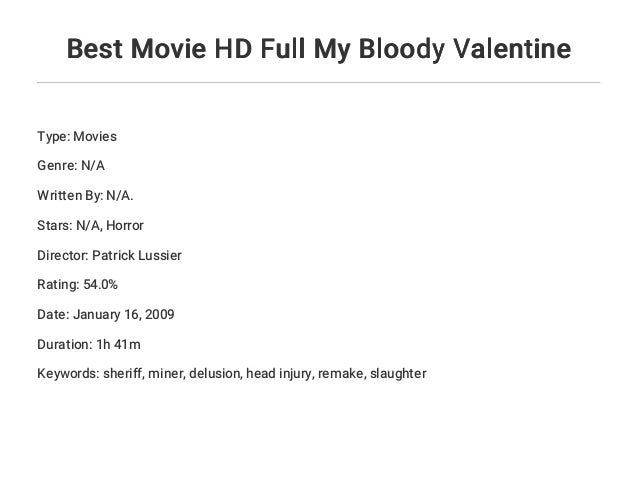The height and width of the screenshot is (479, 638).
Task: Click the 'Keywords:' label
Action: tap(68, 374)
